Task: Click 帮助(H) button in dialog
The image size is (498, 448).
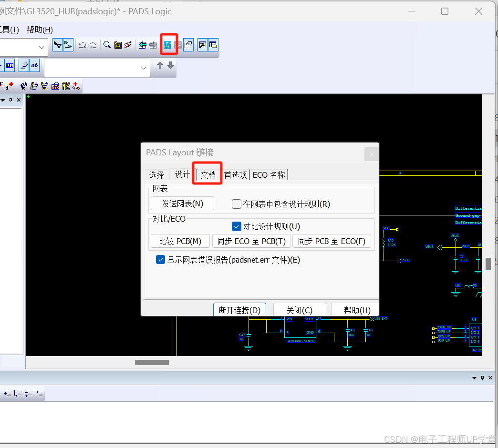Action: [356, 310]
